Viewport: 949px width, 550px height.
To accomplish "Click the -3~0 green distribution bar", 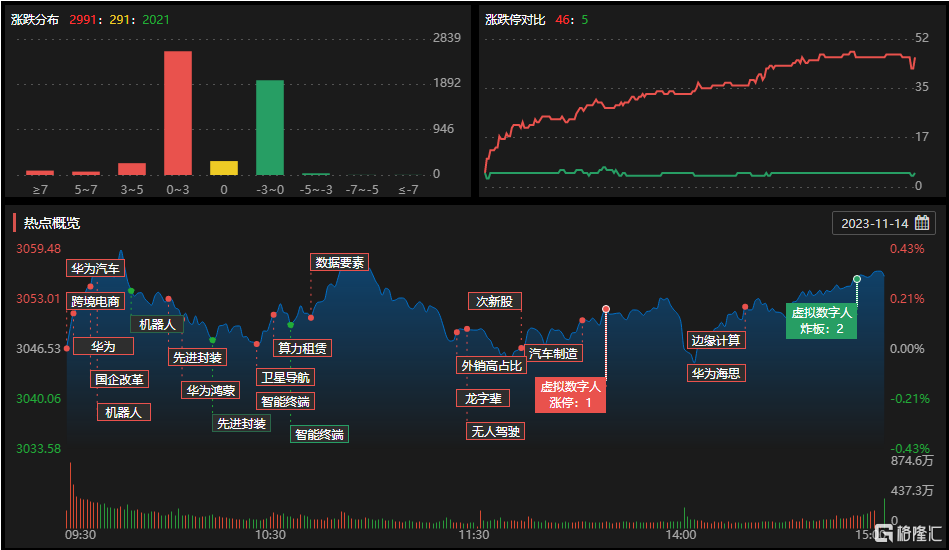I will (270, 128).
